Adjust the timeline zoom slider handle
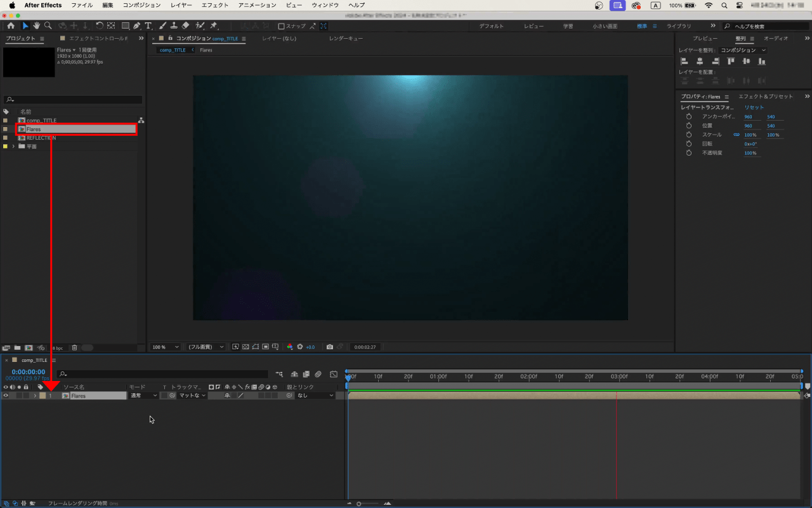This screenshot has height=508, width=812. coord(358,504)
